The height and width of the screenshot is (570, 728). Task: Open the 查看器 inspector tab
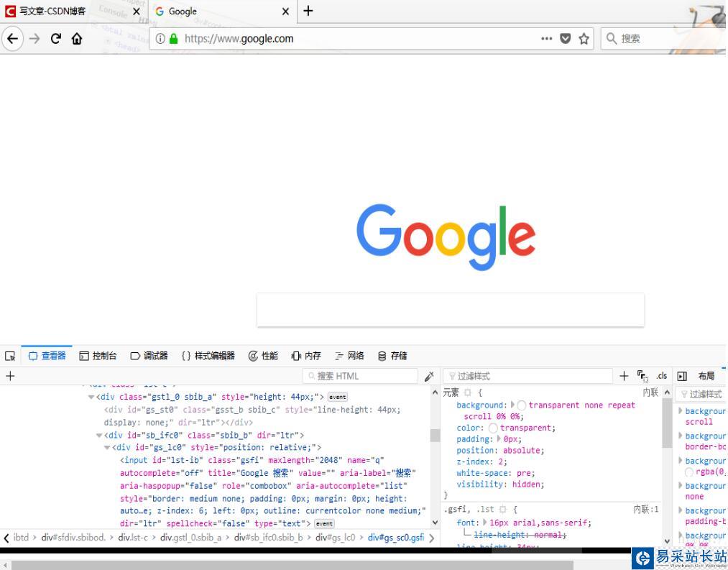[47, 356]
